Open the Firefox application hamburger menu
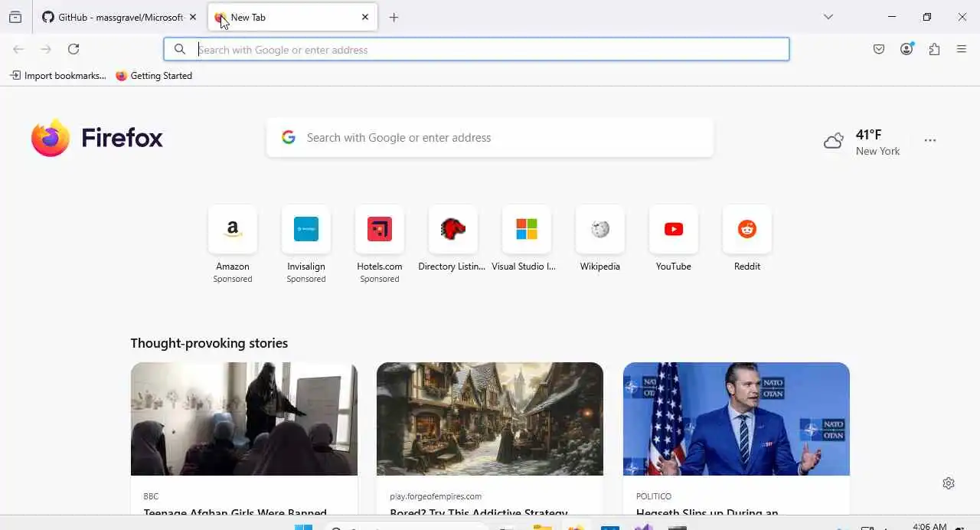This screenshot has height=530, width=980. point(962,49)
